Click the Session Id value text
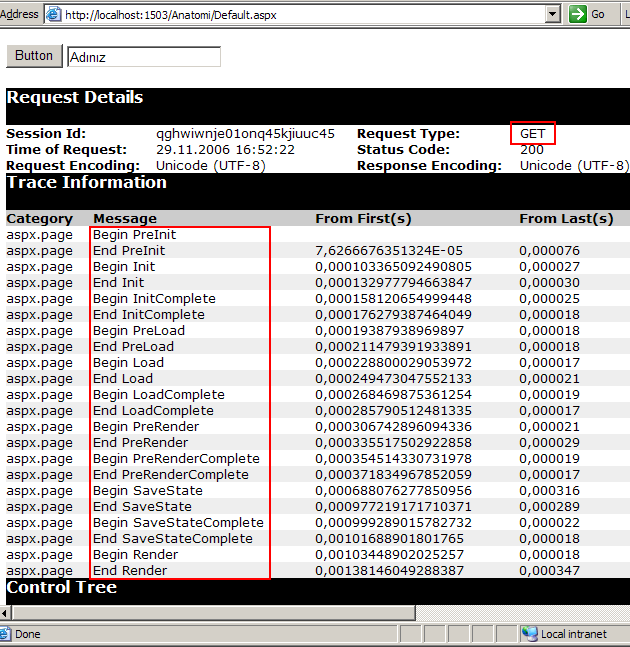 pyautogui.click(x=245, y=134)
